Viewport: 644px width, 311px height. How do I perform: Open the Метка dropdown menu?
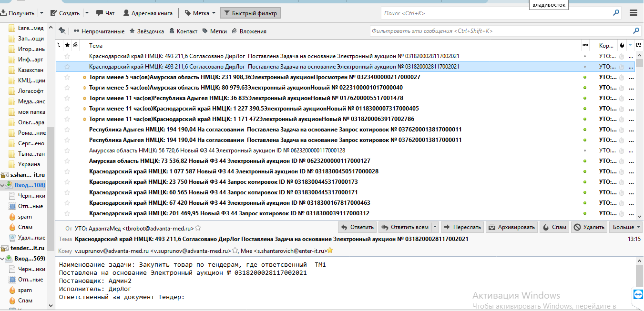point(213,13)
